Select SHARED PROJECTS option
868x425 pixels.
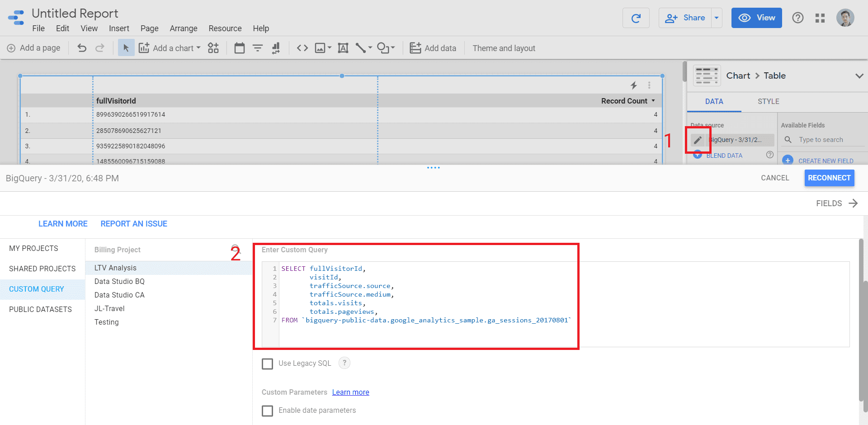pyautogui.click(x=42, y=269)
